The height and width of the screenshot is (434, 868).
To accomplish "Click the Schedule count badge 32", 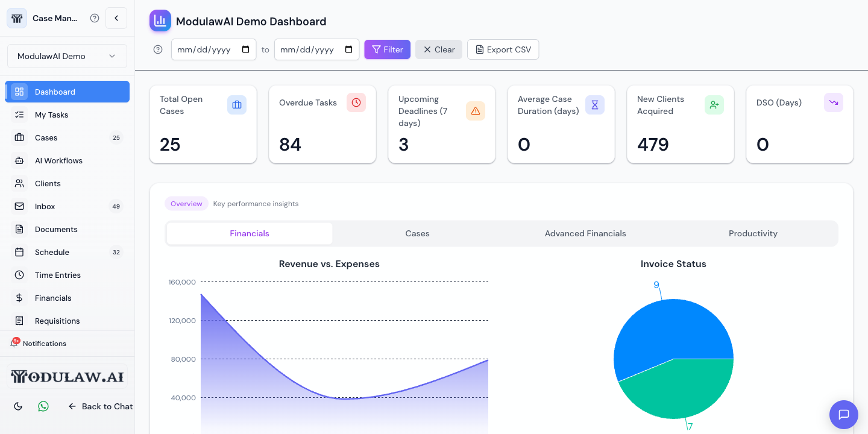I will [x=116, y=252].
